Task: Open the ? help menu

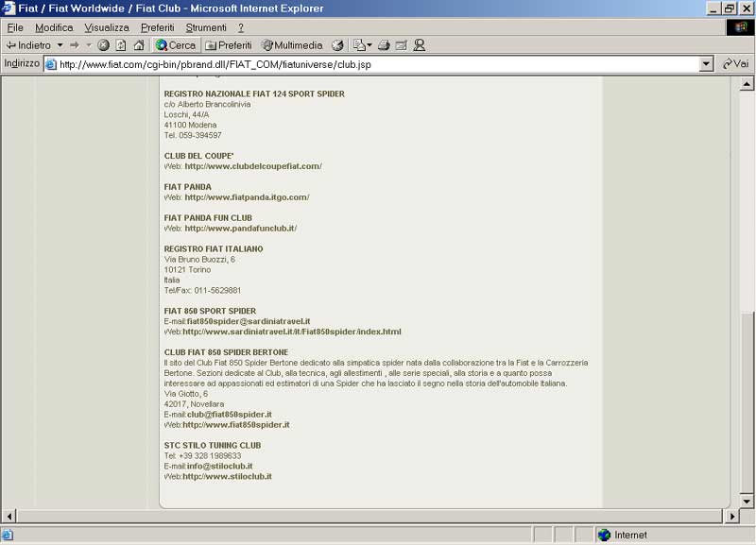Action: [241, 27]
